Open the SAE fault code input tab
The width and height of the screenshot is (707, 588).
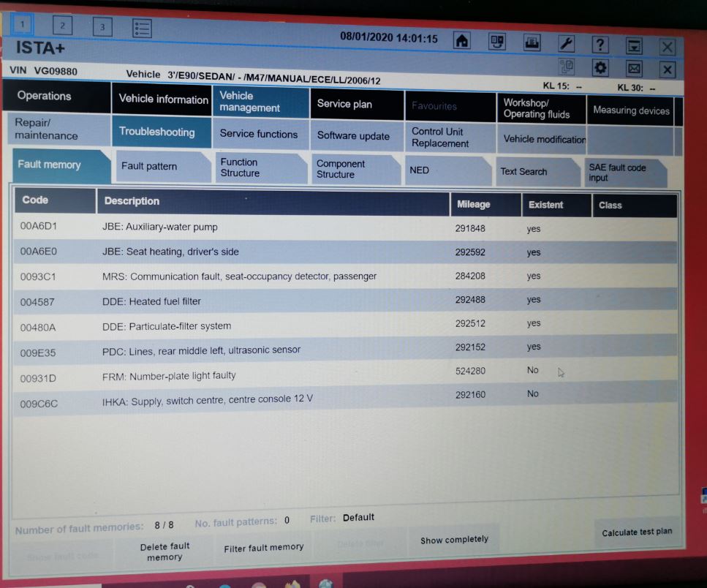[x=618, y=173]
